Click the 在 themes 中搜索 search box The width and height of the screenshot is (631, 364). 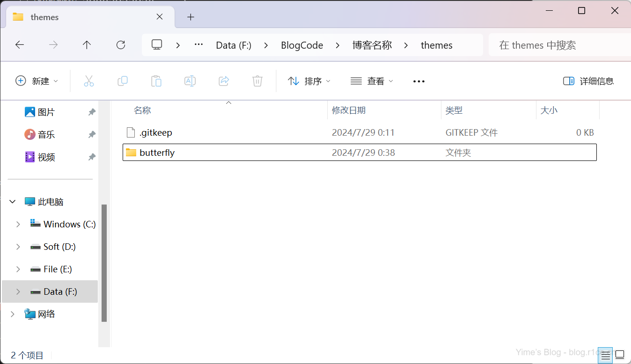(557, 45)
